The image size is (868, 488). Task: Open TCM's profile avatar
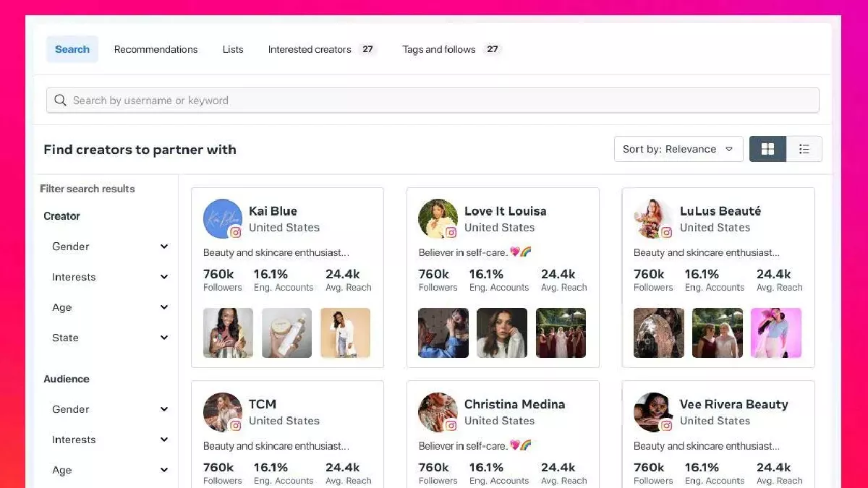click(223, 412)
